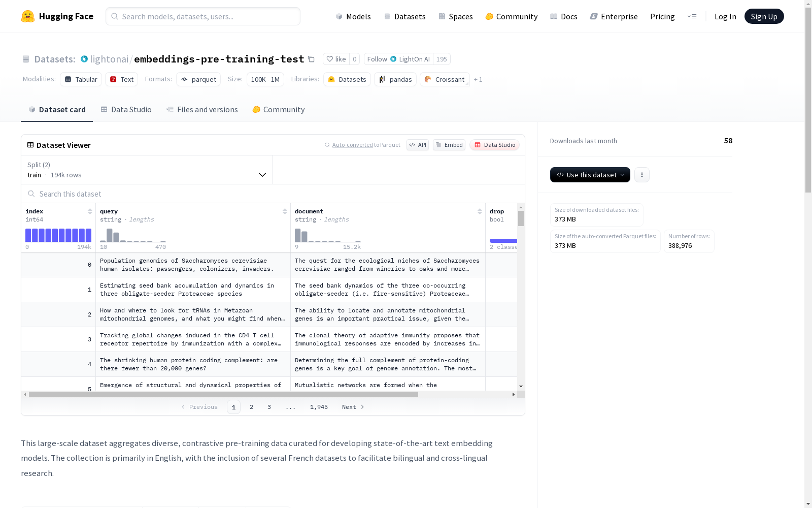Follow LightOn AI organization
812x508 pixels.
[398, 59]
